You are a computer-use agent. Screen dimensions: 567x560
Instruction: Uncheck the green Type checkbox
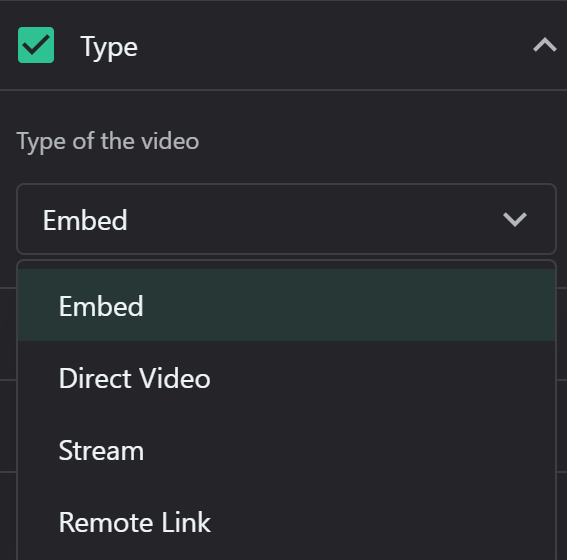(x=36, y=45)
